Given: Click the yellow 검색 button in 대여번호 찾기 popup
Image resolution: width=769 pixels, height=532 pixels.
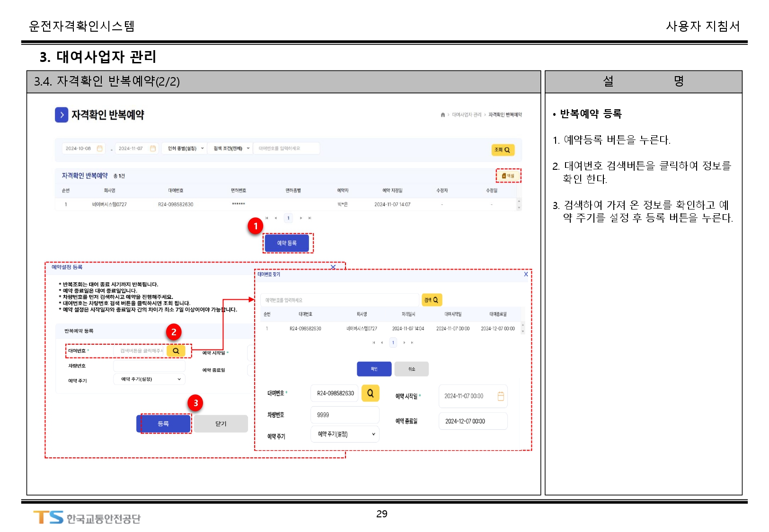Looking at the screenshot, I should (431, 300).
